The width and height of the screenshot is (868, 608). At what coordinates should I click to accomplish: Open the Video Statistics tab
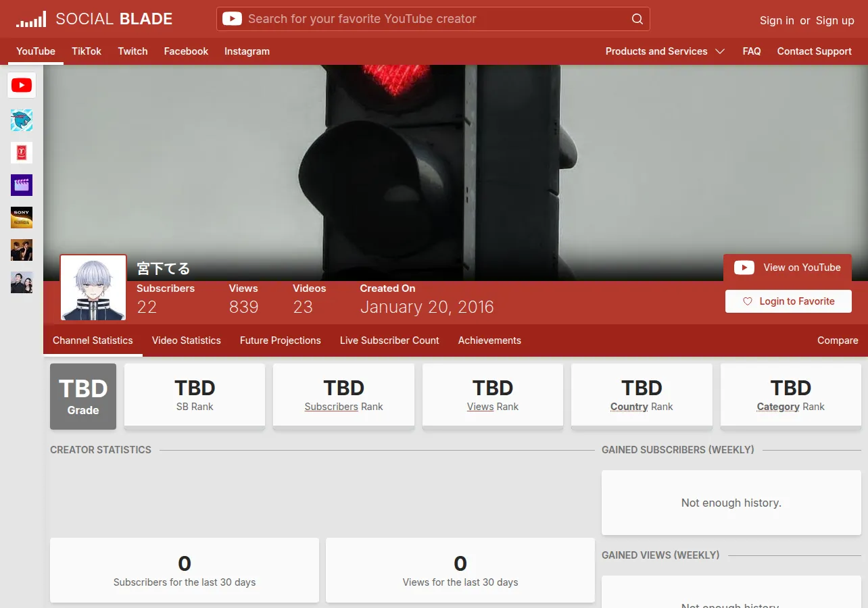point(187,340)
